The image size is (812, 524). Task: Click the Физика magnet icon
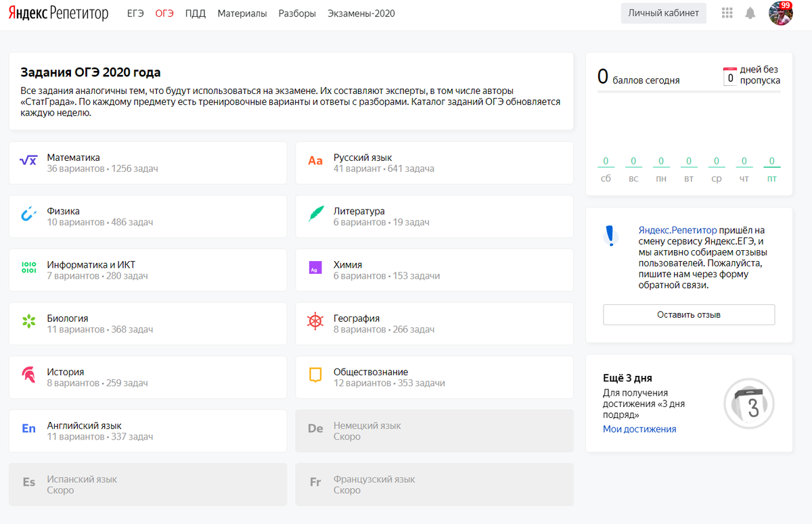coord(28,214)
